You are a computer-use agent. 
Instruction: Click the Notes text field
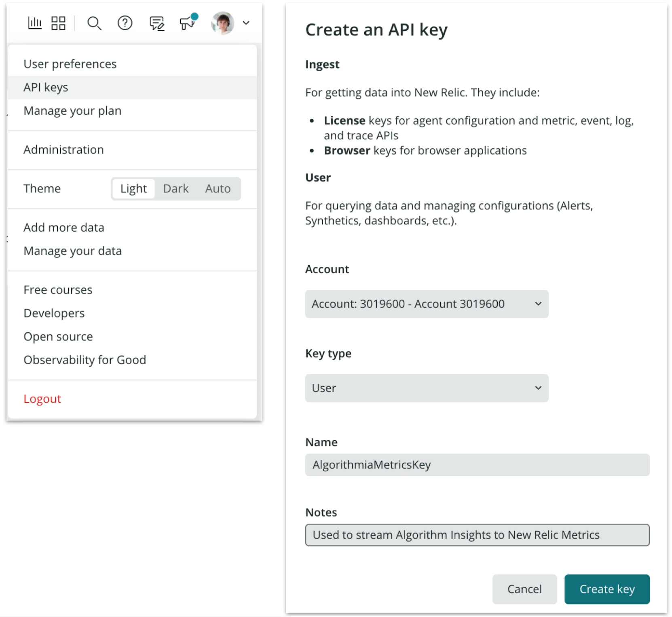tap(477, 535)
